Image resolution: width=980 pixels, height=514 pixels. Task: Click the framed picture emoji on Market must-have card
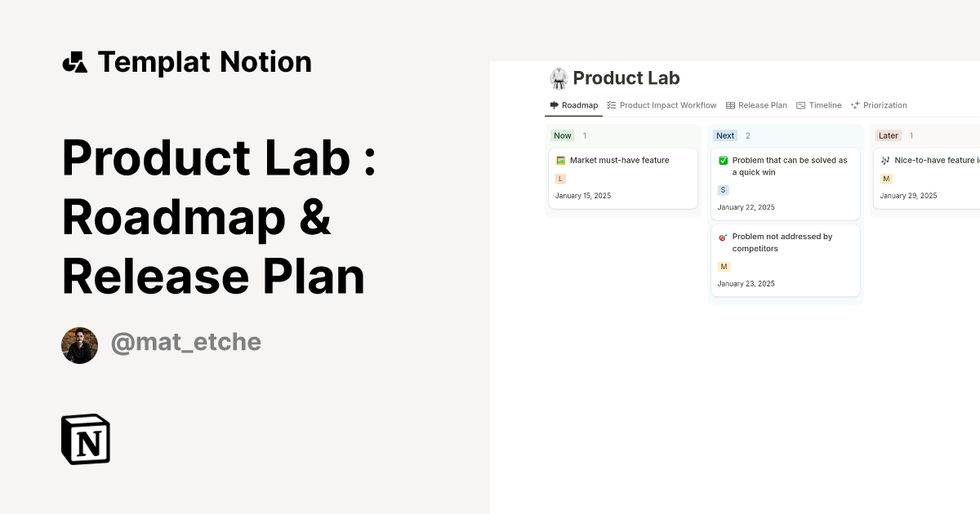[561, 160]
